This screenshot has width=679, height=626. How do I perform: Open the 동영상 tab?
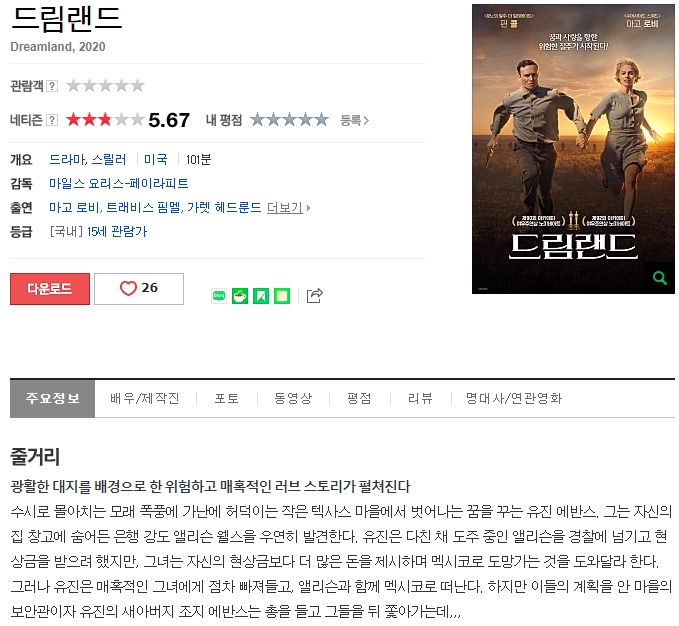(x=293, y=398)
